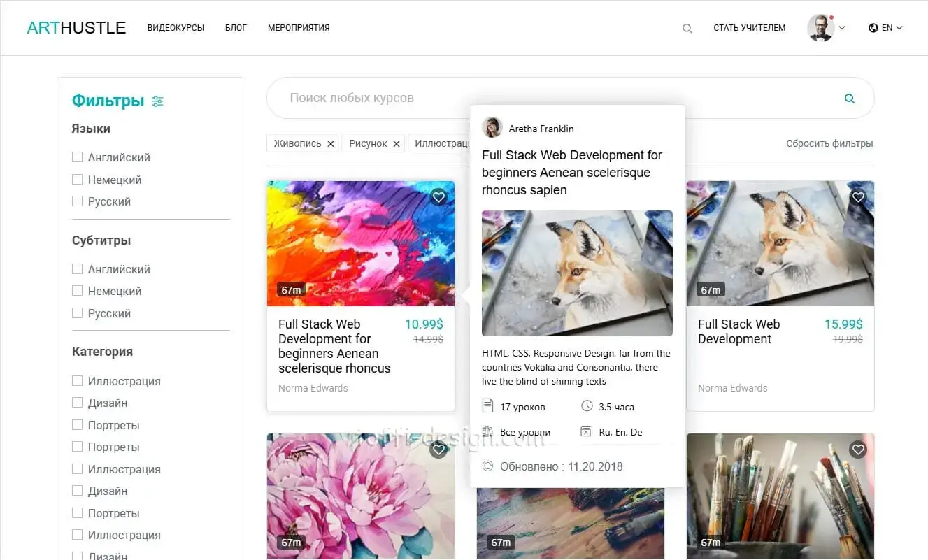Image resolution: width=928 pixels, height=560 pixels.
Task: Click Aretha Franklin's avatar in the popup
Action: click(492, 128)
